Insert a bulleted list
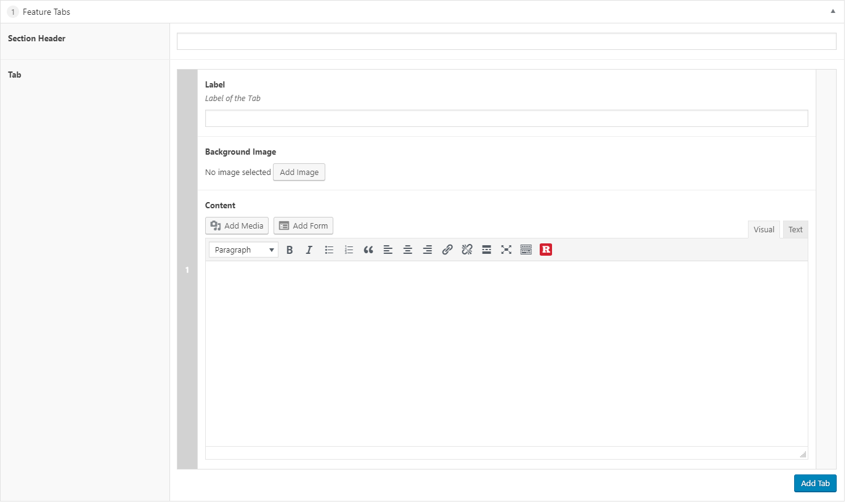The height and width of the screenshot is (504, 849). [329, 250]
